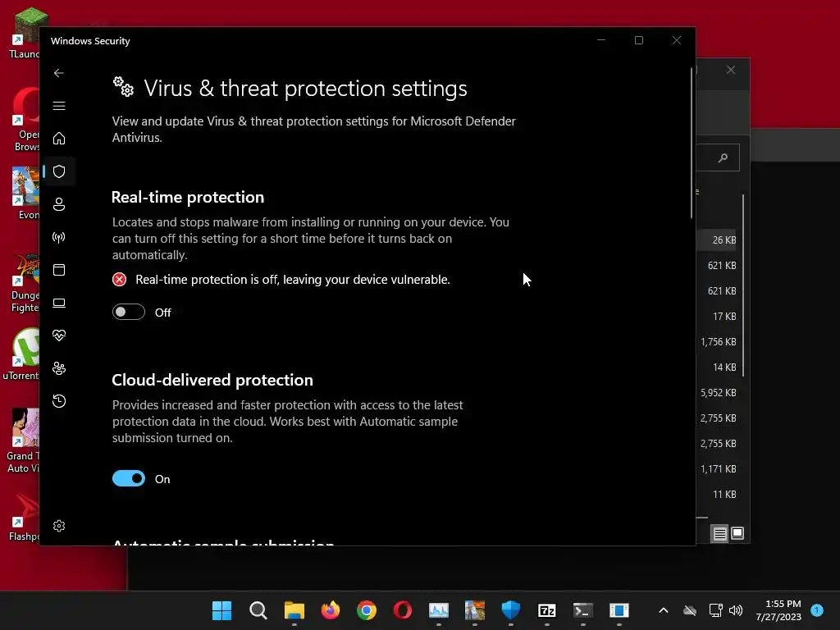Click search box in background window
Image resolution: width=840 pixels, height=630 pixels.
(x=718, y=157)
